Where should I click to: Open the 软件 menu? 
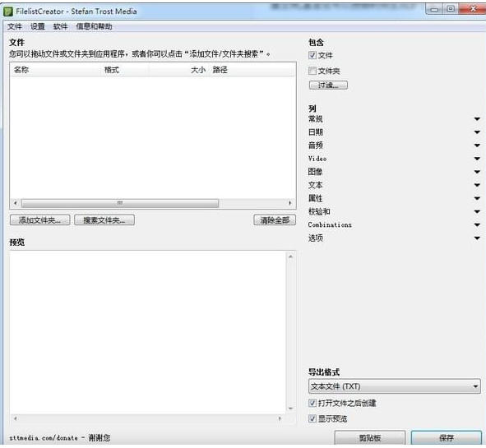pyautogui.click(x=60, y=26)
